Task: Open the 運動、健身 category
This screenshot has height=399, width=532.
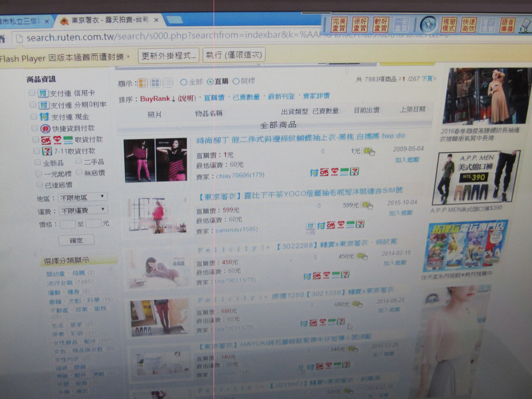Action: tap(64, 292)
